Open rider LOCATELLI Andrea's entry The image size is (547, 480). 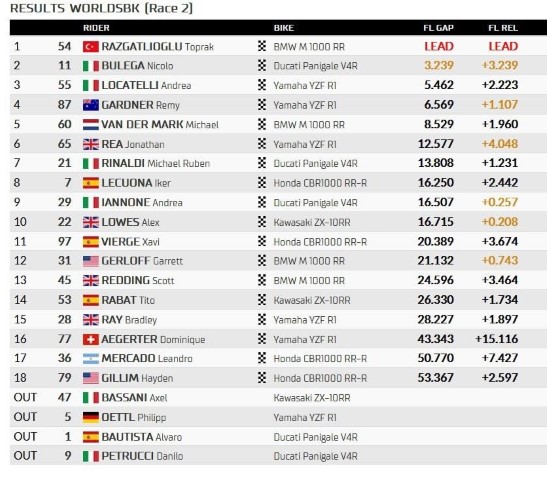146,85
